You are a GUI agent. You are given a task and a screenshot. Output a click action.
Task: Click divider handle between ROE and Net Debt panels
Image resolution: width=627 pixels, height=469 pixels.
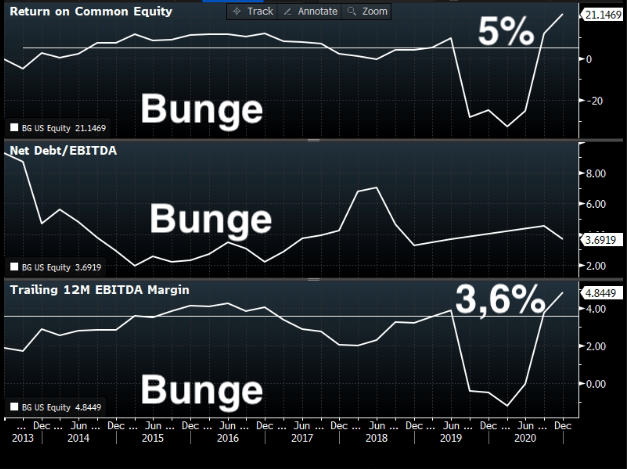pos(314,140)
